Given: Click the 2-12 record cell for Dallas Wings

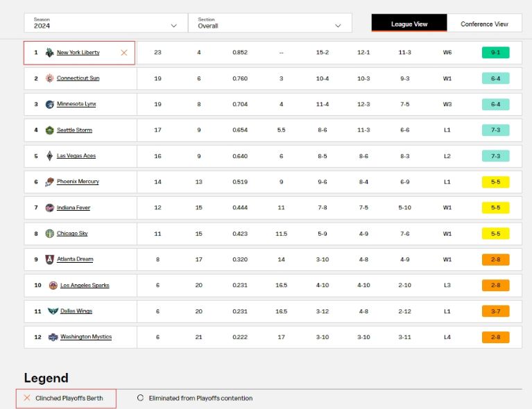Looking at the screenshot, I should [405, 311].
